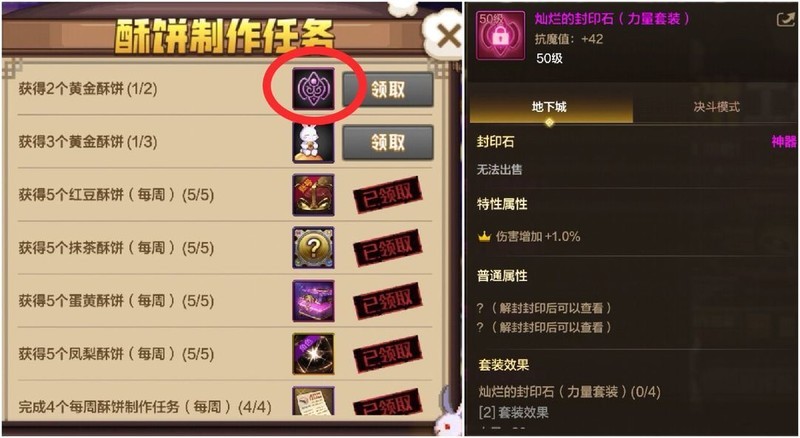Click the 伤害增加 +1.0% crown attribute

tap(529, 237)
